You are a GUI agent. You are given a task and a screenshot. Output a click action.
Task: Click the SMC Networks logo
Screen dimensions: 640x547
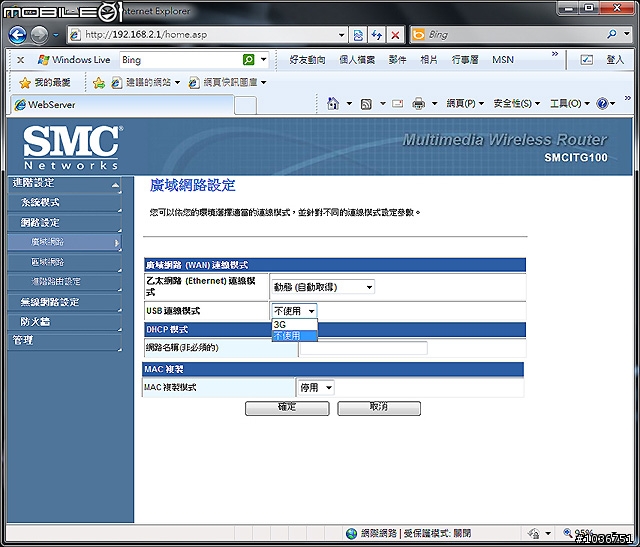pyautogui.click(x=71, y=147)
